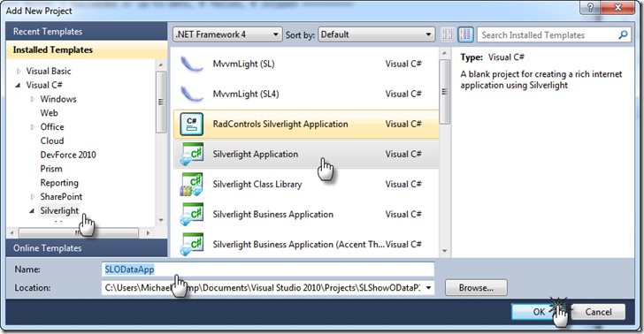Click the Silverlight Business Application icon
The image size is (644, 334).
192,214
